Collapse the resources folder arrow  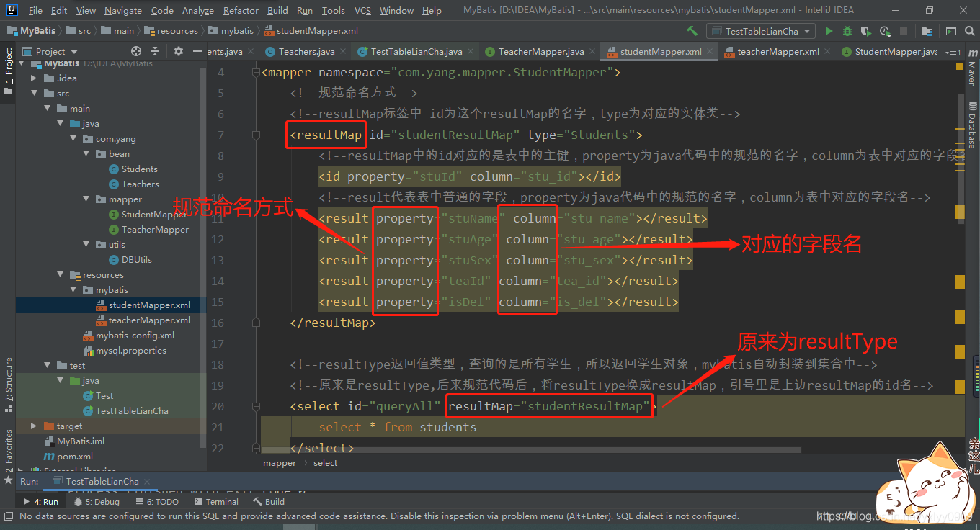coord(60,275)
